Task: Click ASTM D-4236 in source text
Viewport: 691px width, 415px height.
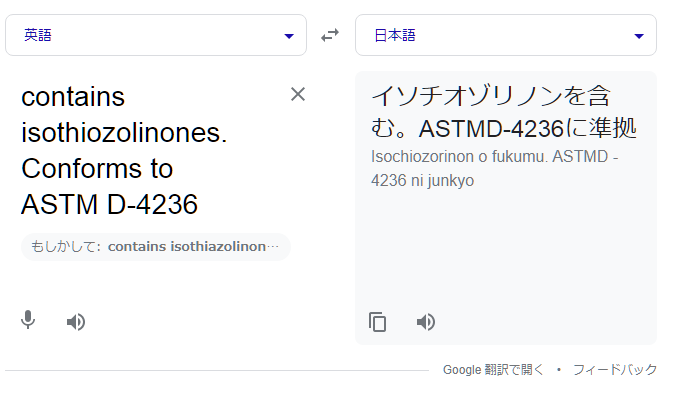Action: click(109, 204)
